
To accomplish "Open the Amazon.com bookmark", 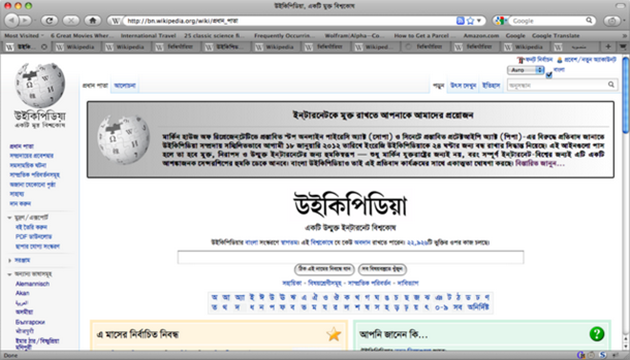I will tap(481, 35).
